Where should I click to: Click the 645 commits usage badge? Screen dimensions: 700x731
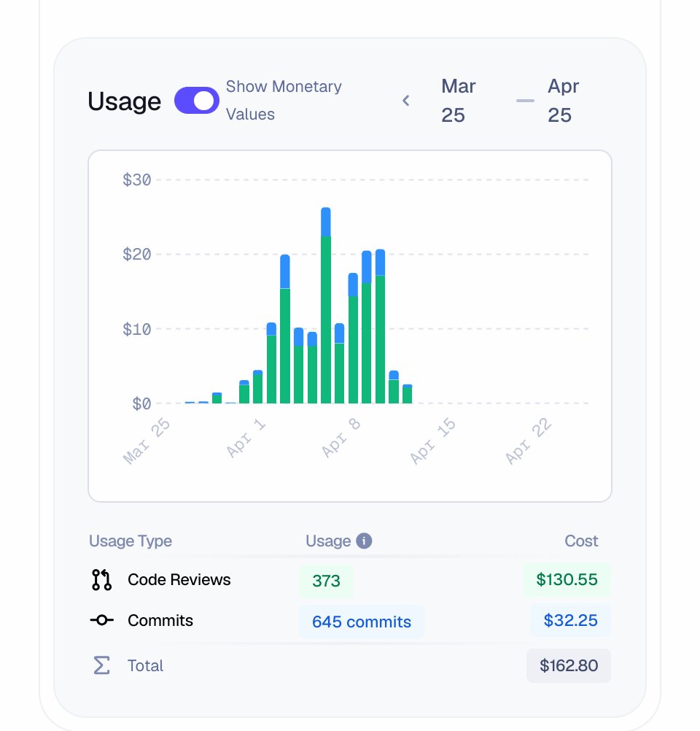tap(362, 622)
